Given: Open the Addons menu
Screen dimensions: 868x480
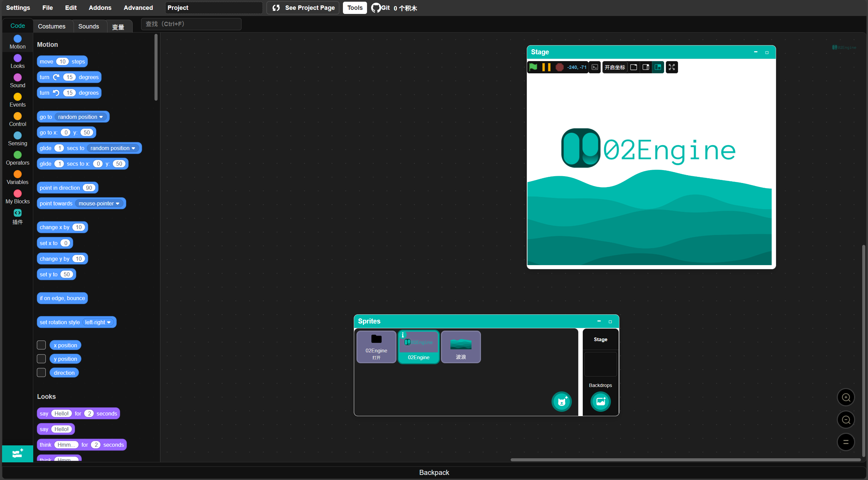Looking at the screenshot, I should pyautogui.click(x=100, y=8).
